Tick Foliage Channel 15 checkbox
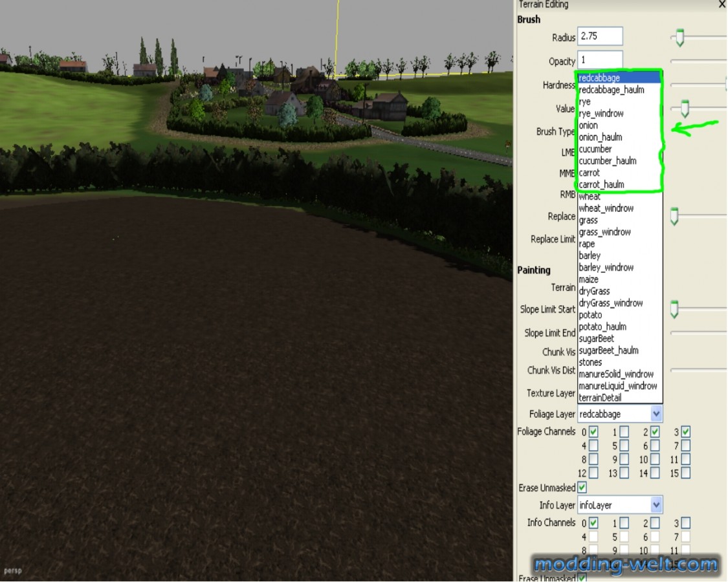The height and width of the screenshot is (582, 728). (686, 473)
